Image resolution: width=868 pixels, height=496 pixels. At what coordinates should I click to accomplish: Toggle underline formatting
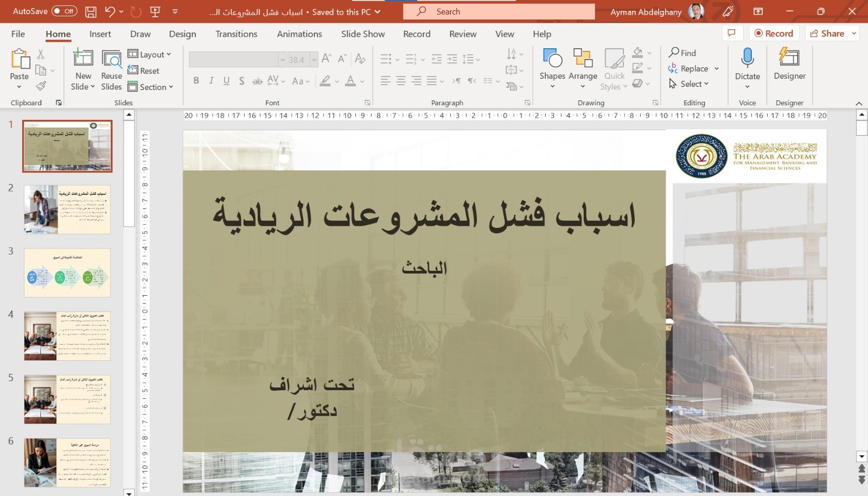226,81
